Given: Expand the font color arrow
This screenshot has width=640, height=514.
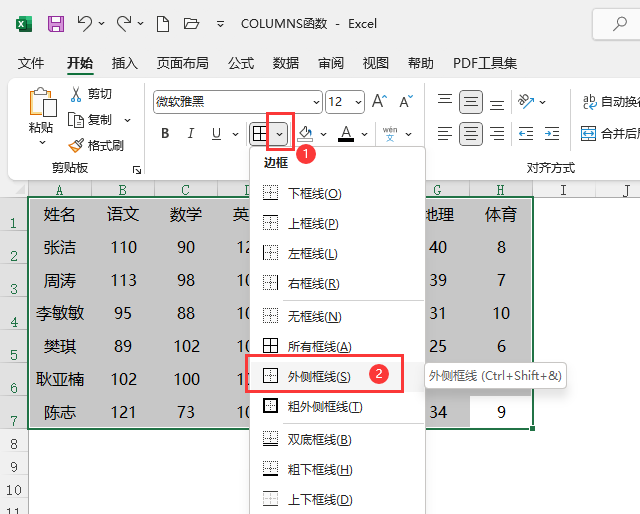Looking at the screenshot, I should (364, 134).
